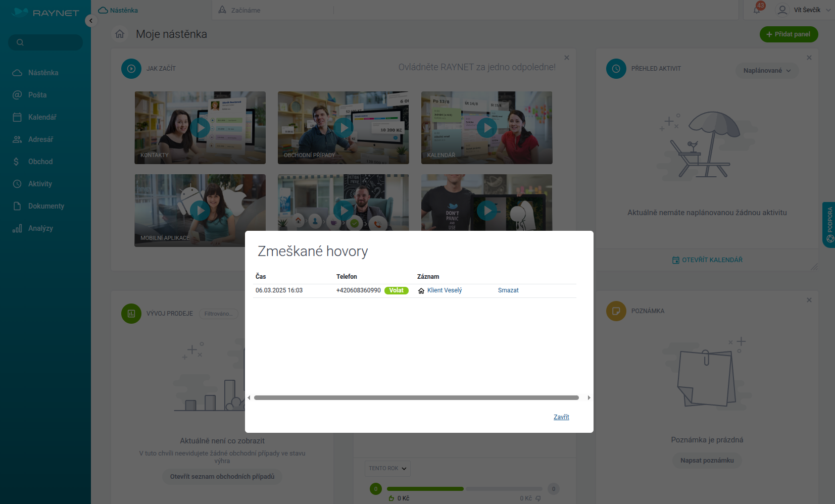
Task: Click the Zavřít link to close dialog
Action: pyautogui.click(x=561, y=417)
